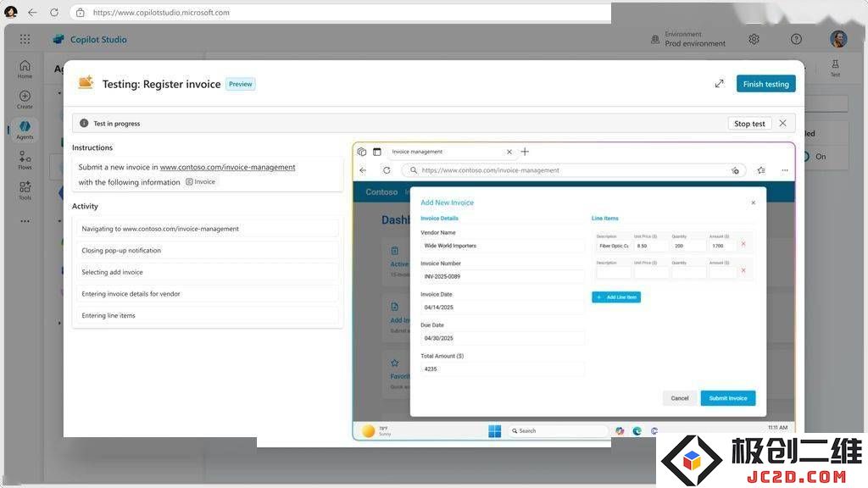
Task: Open Flows in the left sidebar
Action: tap(25, 160)
